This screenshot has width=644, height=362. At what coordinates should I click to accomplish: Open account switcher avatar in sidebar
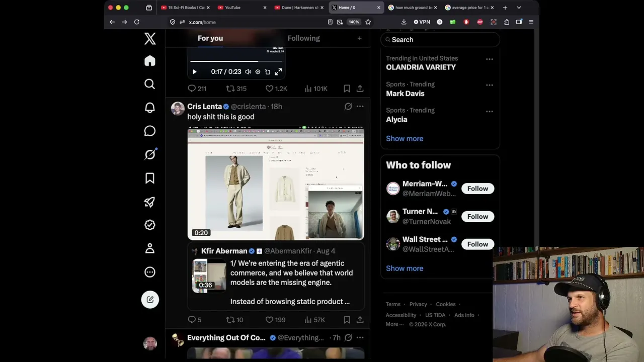[x=150, y=343]
